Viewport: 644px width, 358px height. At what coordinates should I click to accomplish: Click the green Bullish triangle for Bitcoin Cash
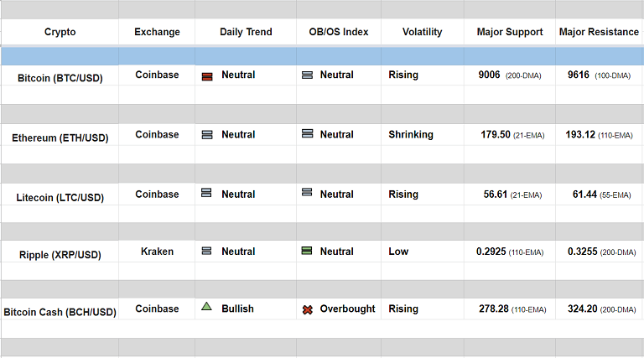point(207,307)
